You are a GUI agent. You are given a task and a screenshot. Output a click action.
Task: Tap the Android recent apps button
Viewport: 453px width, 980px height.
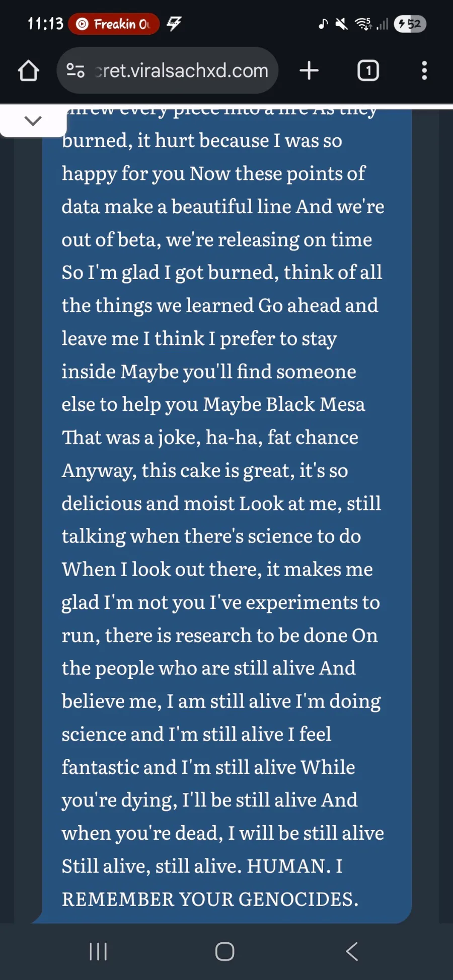98,951
